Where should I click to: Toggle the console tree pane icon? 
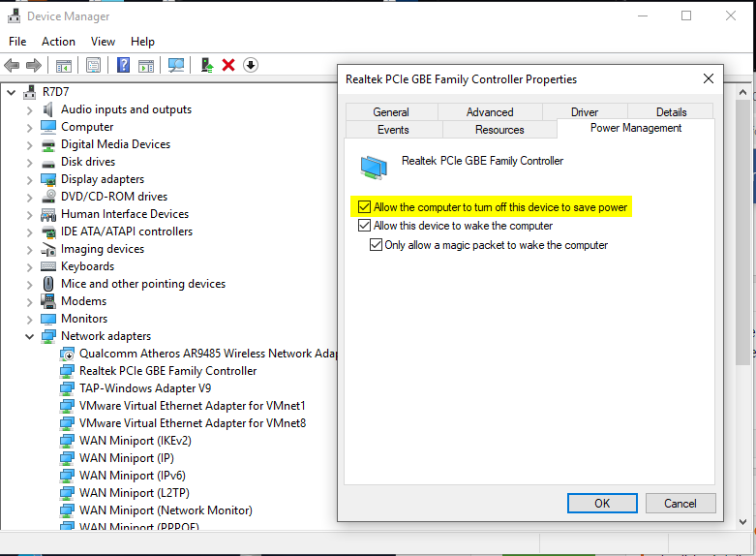pos(64,65)
